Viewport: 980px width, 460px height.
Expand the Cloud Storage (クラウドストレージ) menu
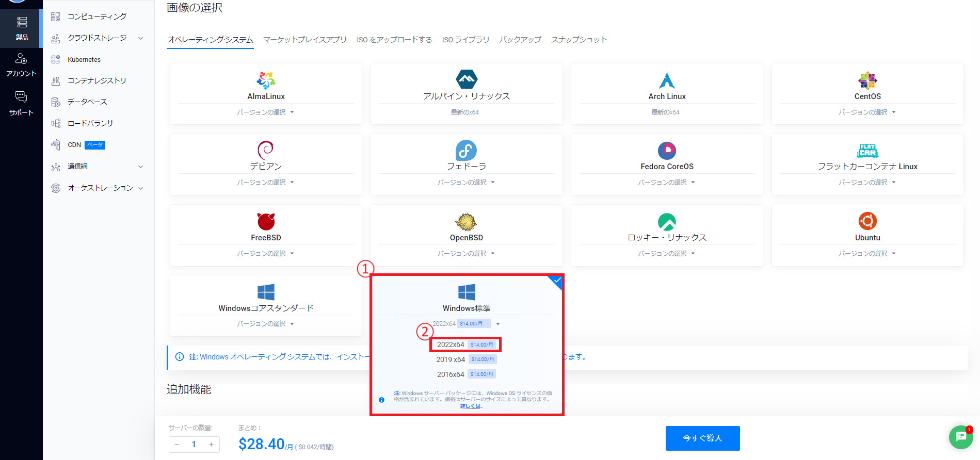(140, 38)
